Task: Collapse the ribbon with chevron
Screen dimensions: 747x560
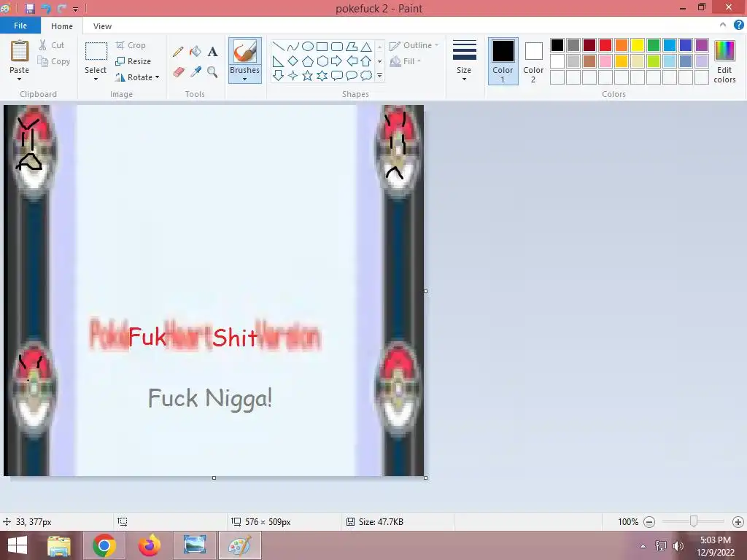Action: click(x=723, y=26)
